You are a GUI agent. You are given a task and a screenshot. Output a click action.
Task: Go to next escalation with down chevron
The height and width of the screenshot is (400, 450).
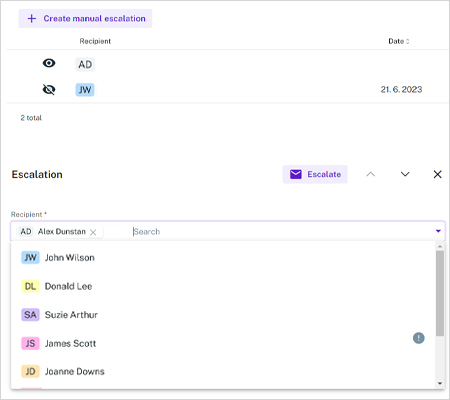[405, 174]
